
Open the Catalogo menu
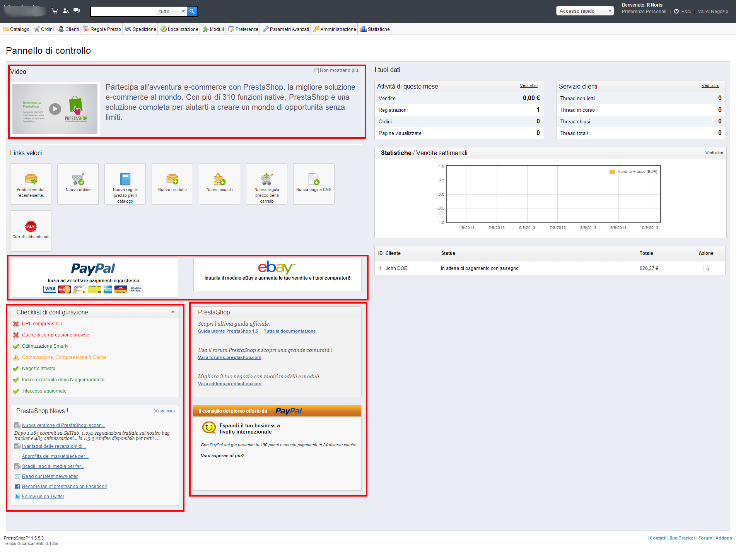[x=16, y=29]
